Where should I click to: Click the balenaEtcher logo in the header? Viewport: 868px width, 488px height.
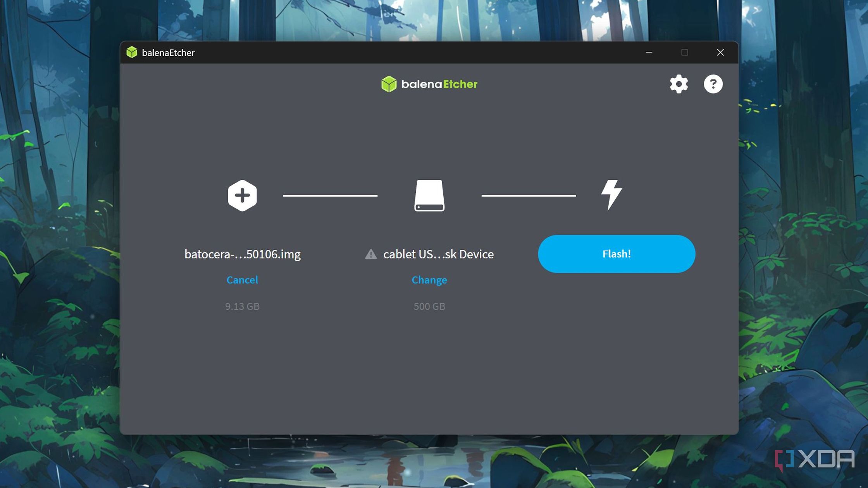point(429,84)
